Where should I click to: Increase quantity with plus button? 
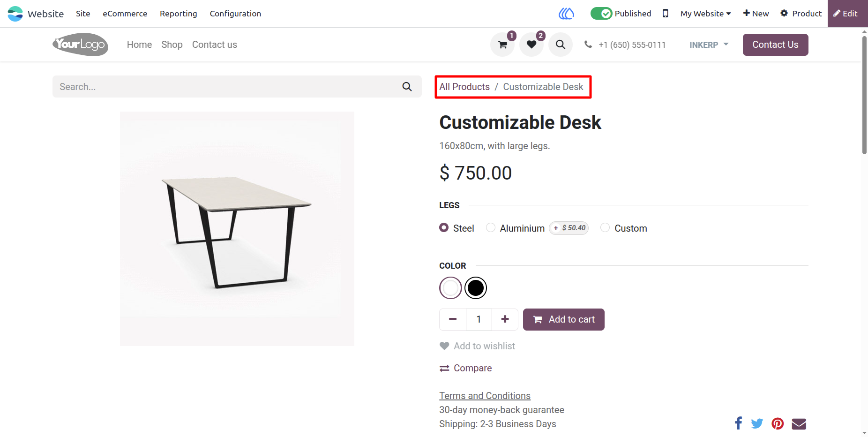click(x=505, y=319)
